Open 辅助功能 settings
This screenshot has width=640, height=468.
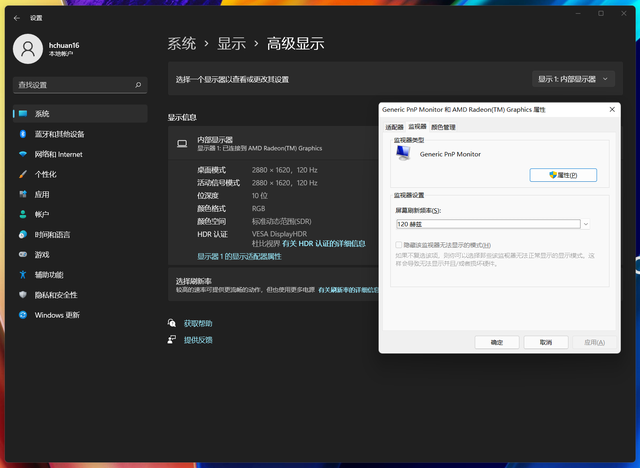(x=80, y=275)
